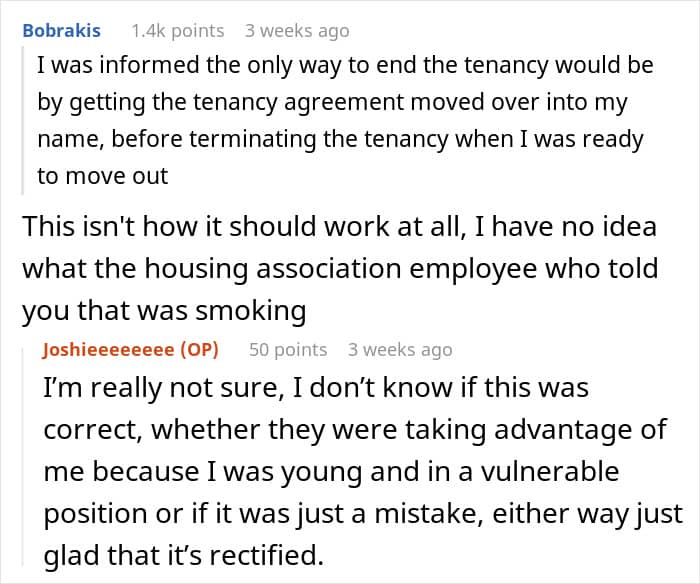
Task: Click the line 'what the housing association employee'
Action: pos(340,269)
